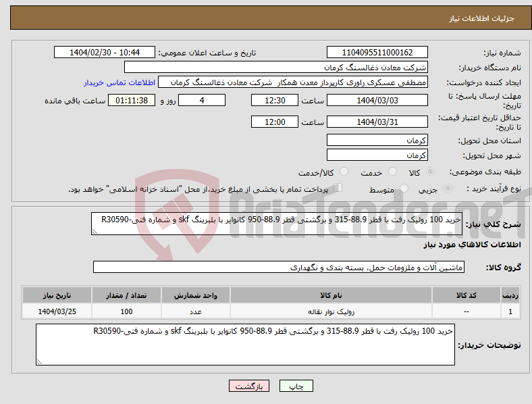Select the کالا/خدمت radio button
This screenshot has height=404, width=532.
[344, 172]
